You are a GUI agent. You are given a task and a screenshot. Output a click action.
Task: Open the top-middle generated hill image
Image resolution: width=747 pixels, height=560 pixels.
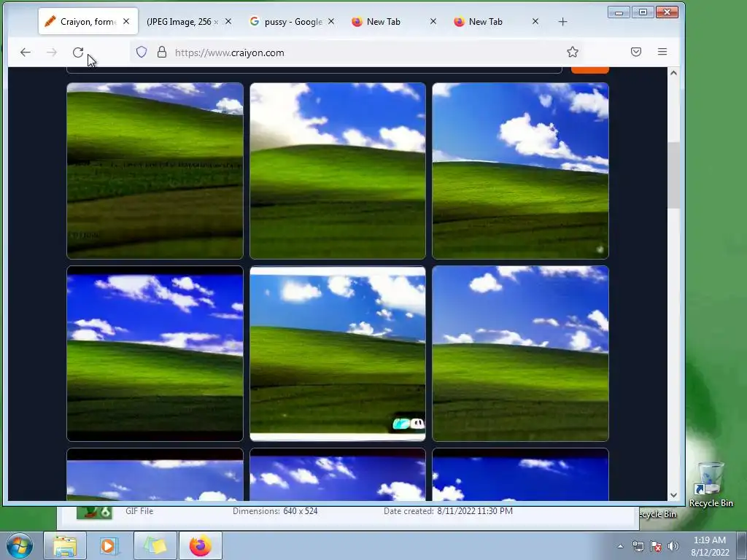[x=338, y=171]
